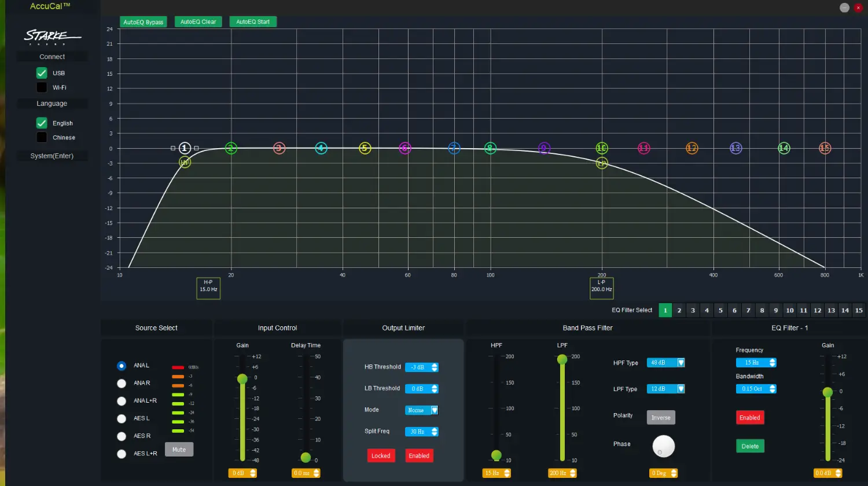
Task: Click the Mute button
Action: click(179, 450)
